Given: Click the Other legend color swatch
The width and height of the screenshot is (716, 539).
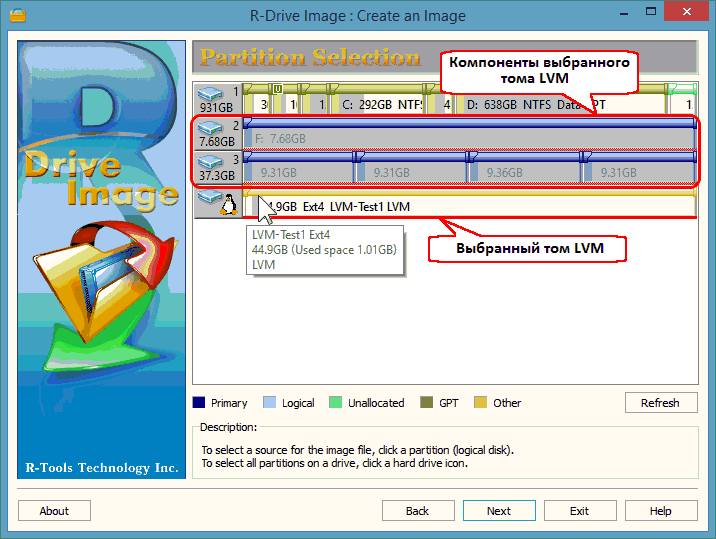Looking at the screenshot, I should tap(480, 402).
